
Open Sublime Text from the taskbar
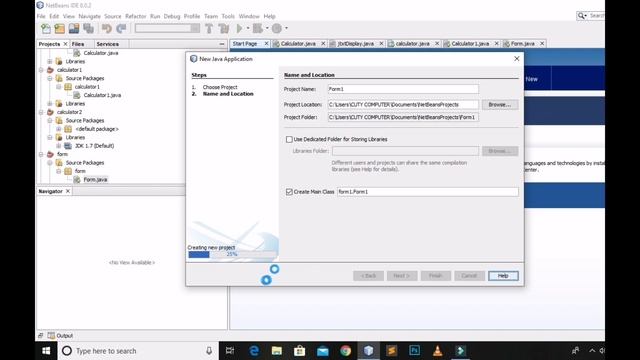coord(392,351)
